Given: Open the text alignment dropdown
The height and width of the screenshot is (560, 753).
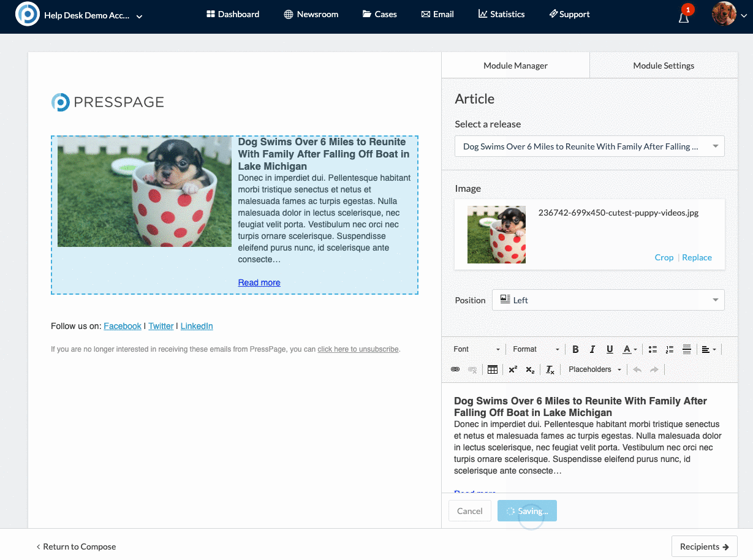Looking at the screenshot, I should point(709,349).
